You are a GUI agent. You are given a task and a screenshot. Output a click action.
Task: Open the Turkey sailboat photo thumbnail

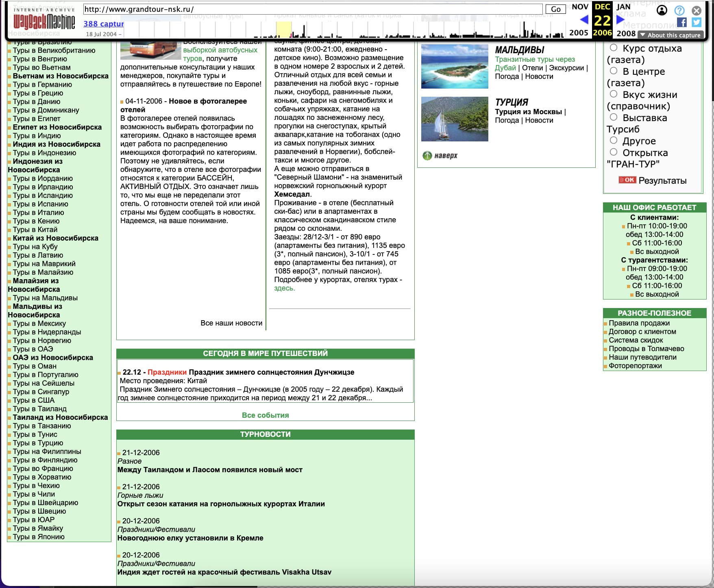(455, 119)
